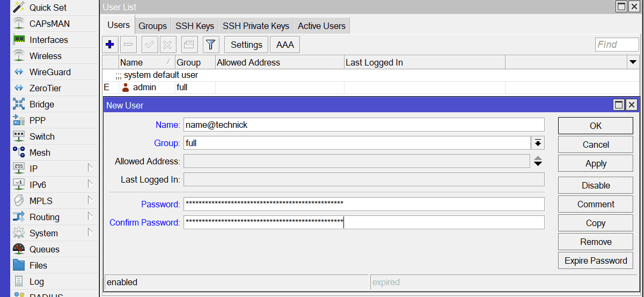
Task: Click the Disable button
Action: point(596,185)
